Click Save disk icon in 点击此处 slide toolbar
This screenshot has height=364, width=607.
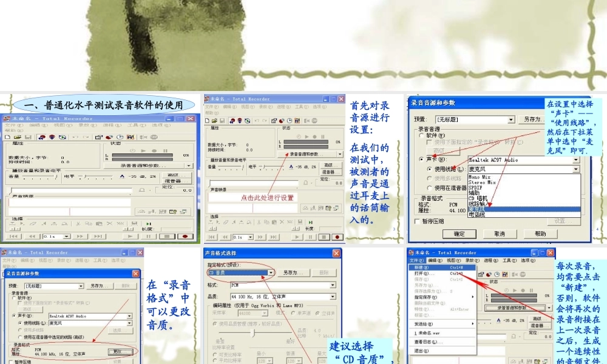tap(222, 121)
